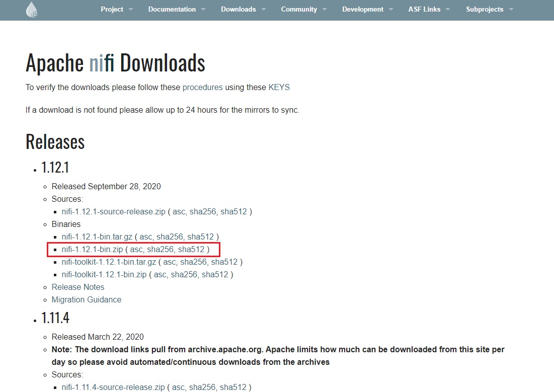This screenshot has height=392, width=554.
Task: Click the 1.11.4 version heading
Action: [55, 318]
